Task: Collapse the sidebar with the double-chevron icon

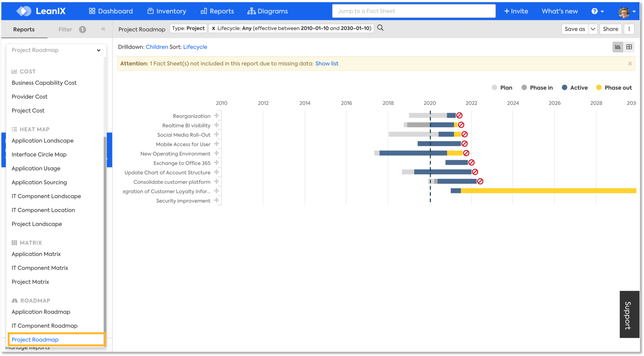Action: [x=103, y=29]
